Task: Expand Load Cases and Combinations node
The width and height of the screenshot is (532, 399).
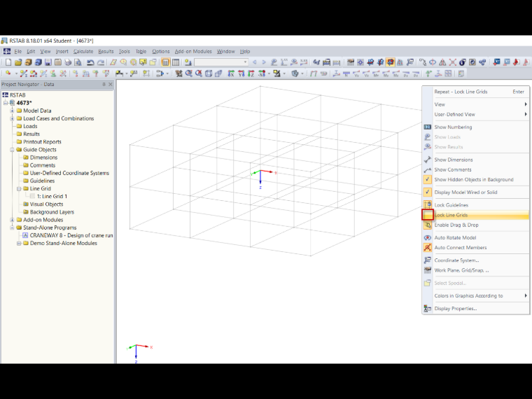Action: pos(12,118)
